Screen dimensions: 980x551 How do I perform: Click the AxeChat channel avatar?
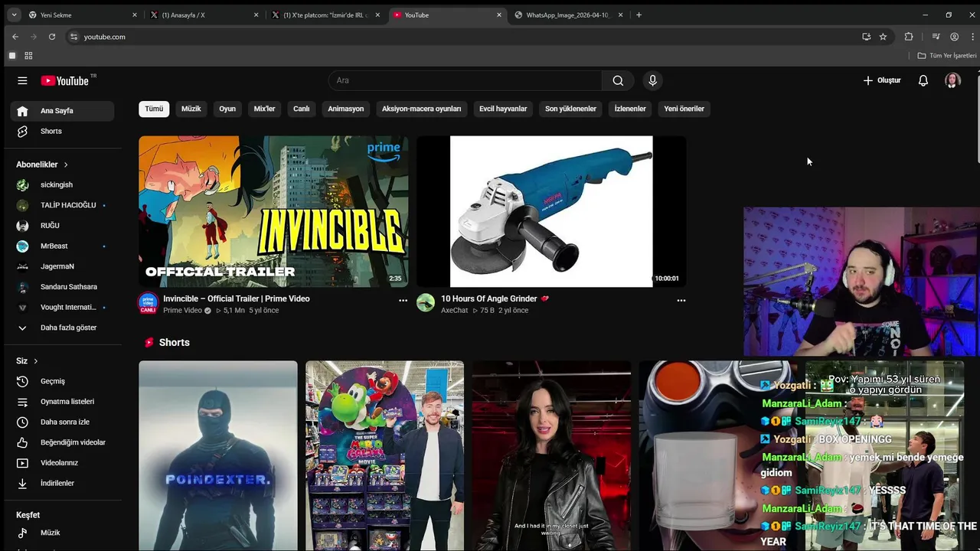[426, 302]
